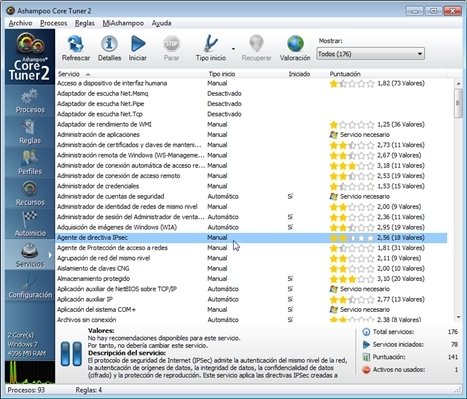The height and width of the screenshot is (399, 467).
Task: Open the Archivo menu
Action: [20, 23]
